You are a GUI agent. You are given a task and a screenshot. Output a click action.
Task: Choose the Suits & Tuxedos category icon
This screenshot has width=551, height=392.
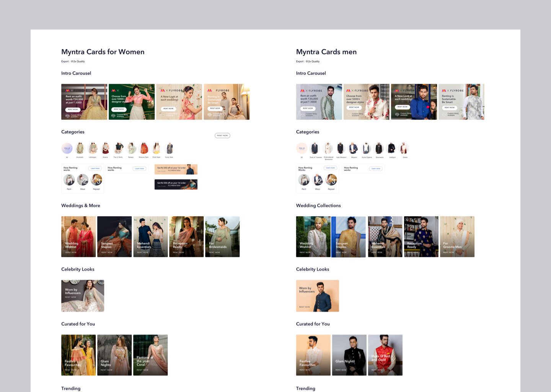(315, 148)
